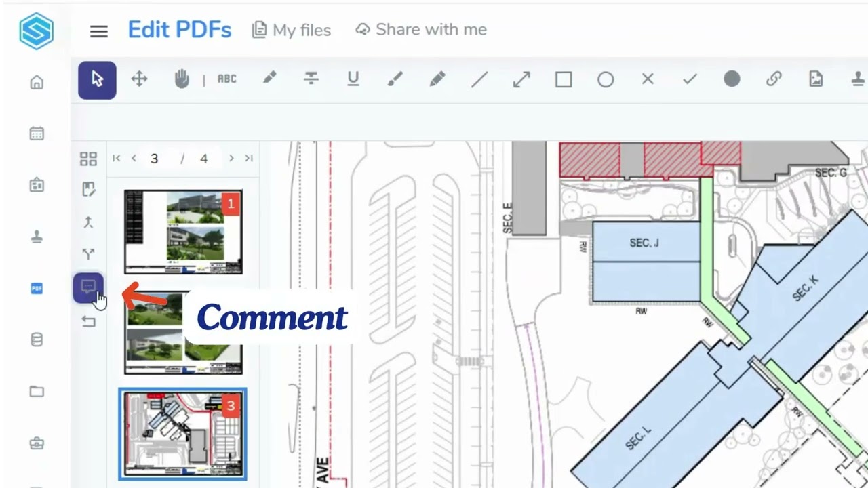Select the highlighter marker tool
868x488 pixels.
270,79
